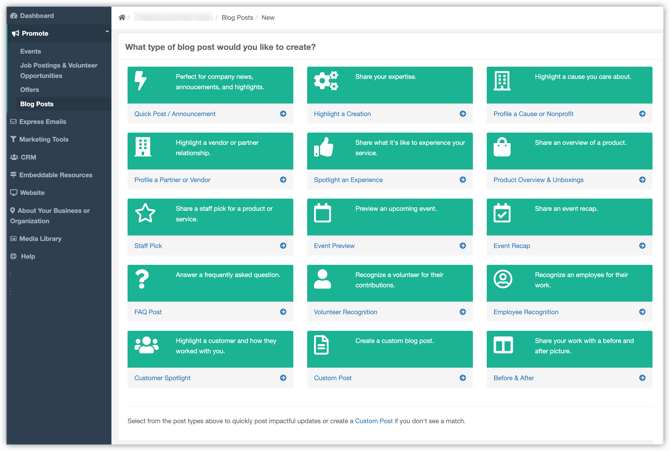670x451 pixels.
Task: Click the Custom Post link in footer text
Action: click(373, 421)
